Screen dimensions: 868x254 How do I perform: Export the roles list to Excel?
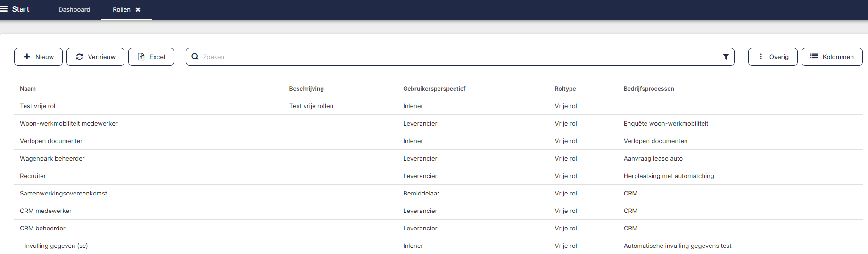151,57
